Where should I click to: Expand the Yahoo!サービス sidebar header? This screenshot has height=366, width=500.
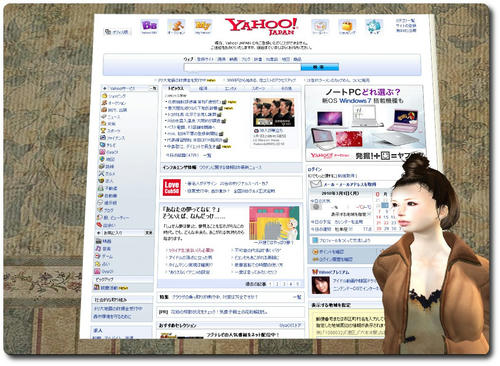tap(105, 88)
